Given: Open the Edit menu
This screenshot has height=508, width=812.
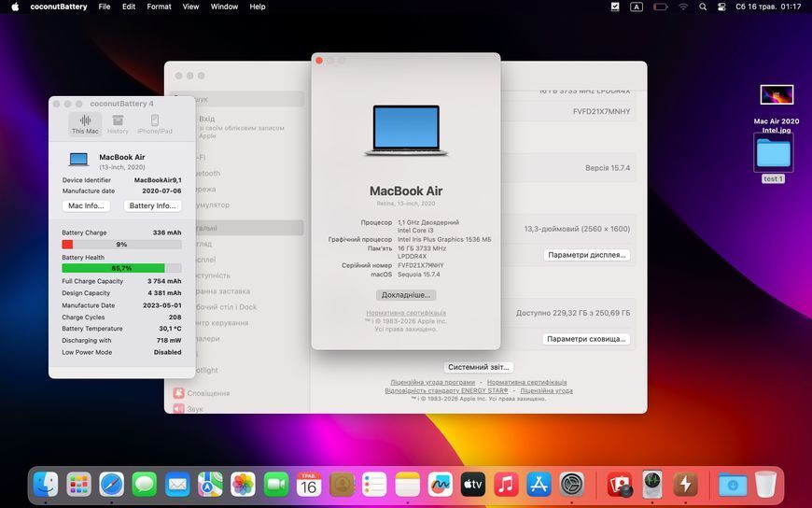Looking at the screenshot, I should (x=129, y=7).
